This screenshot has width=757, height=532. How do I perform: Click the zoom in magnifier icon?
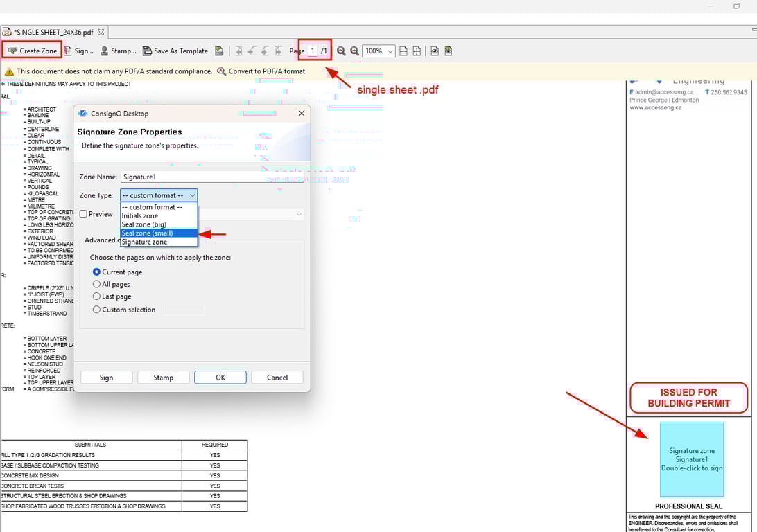point(354,51)
